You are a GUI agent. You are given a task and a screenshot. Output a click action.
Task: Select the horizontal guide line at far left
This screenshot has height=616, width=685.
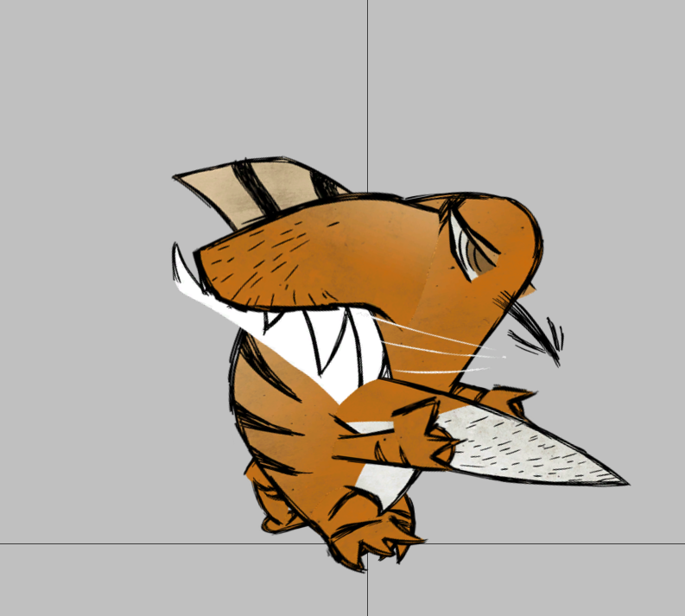pos(86,544)
